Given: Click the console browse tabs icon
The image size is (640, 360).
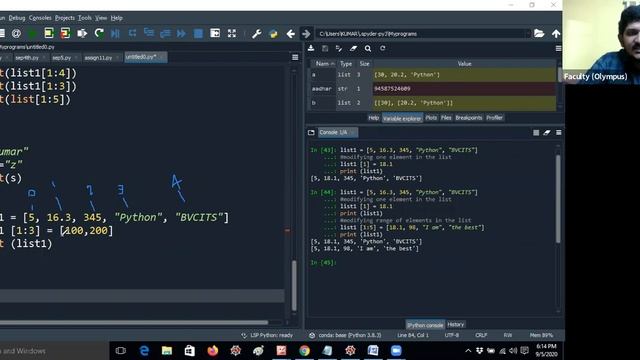Looking at the screenshot, I should [311, 133].
